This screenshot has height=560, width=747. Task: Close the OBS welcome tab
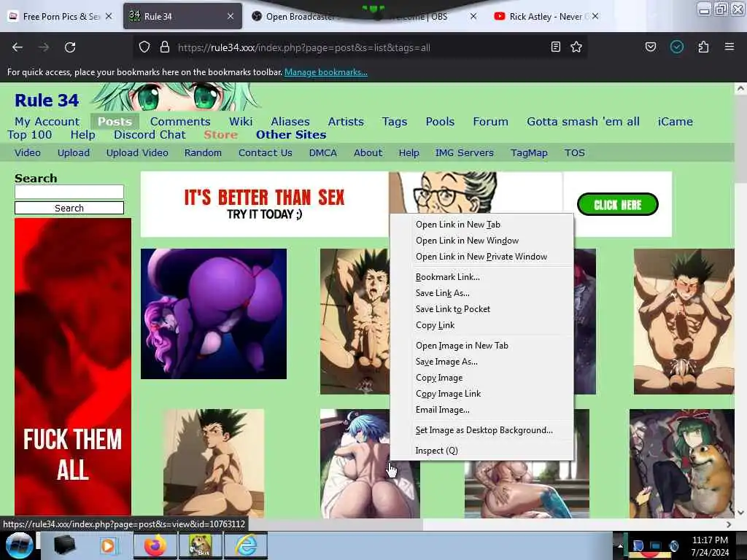click(473, 16)
